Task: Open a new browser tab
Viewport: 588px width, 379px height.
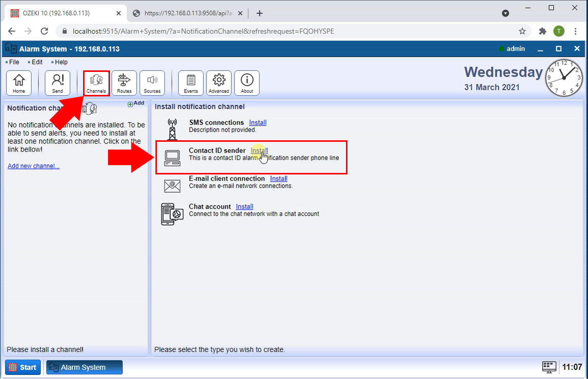Action: (x=259, y=13)
